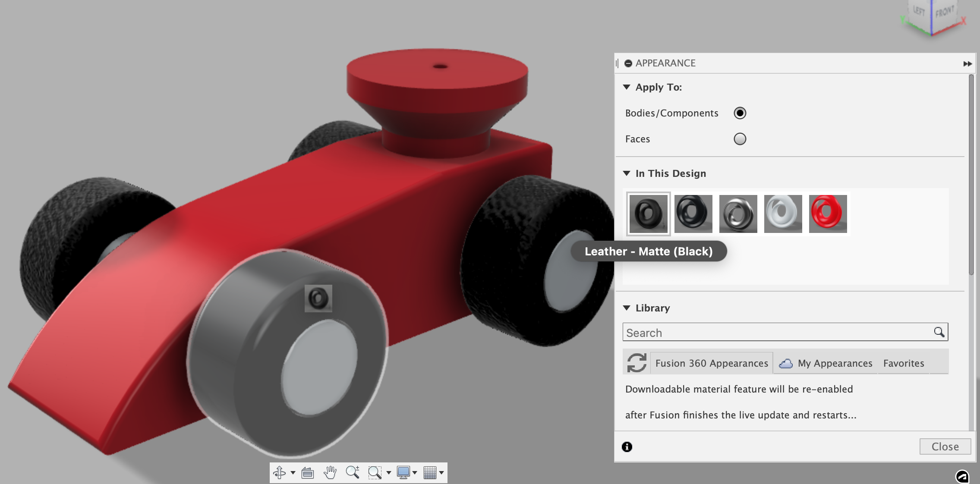The width and height of the screenshot is (980, 484).
Task: Click the Grid and Snaps icon
Action: pyautogui.click(x=430, y=473)
